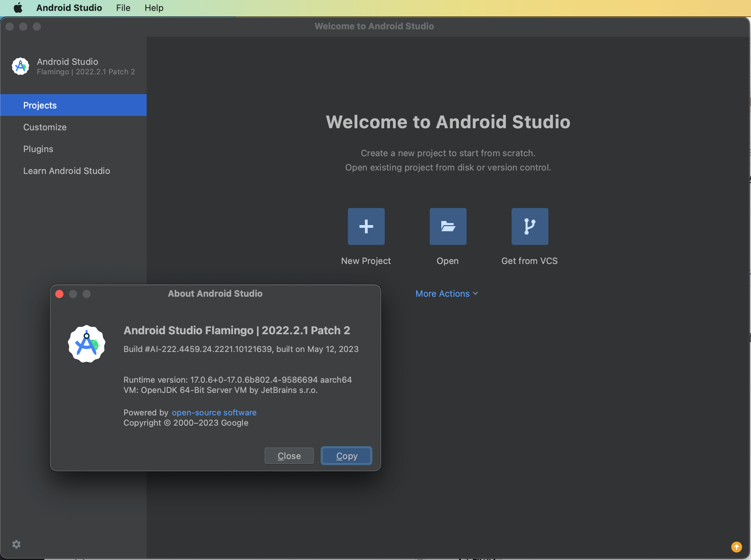Click the sidebar Flamingo | 2022.2.1 Patch 2 text

pos(86,72)
